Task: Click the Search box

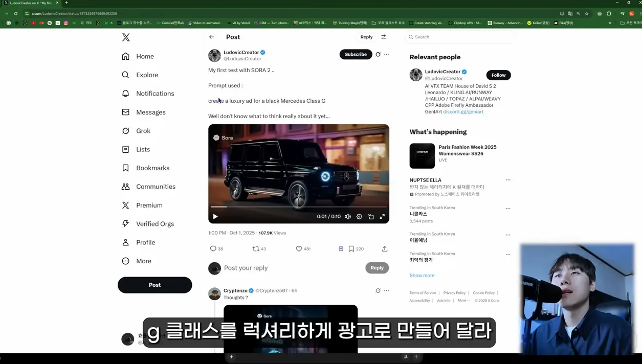Action: coord(459,37)
